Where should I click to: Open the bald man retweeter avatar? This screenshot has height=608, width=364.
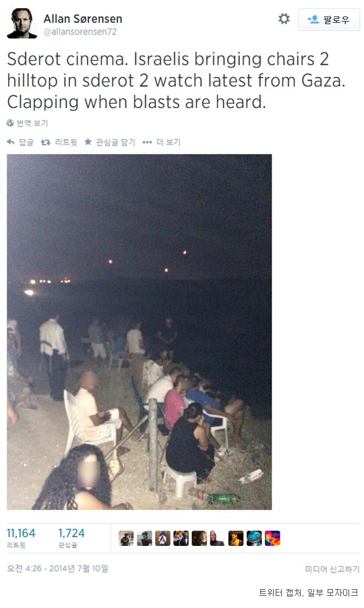pos(218,538)
